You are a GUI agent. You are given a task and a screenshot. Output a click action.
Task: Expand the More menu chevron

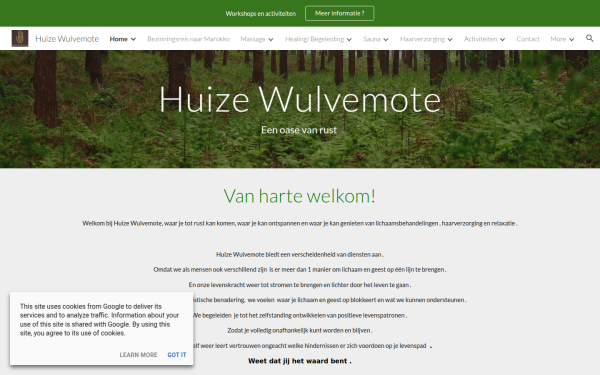[571, 39]
